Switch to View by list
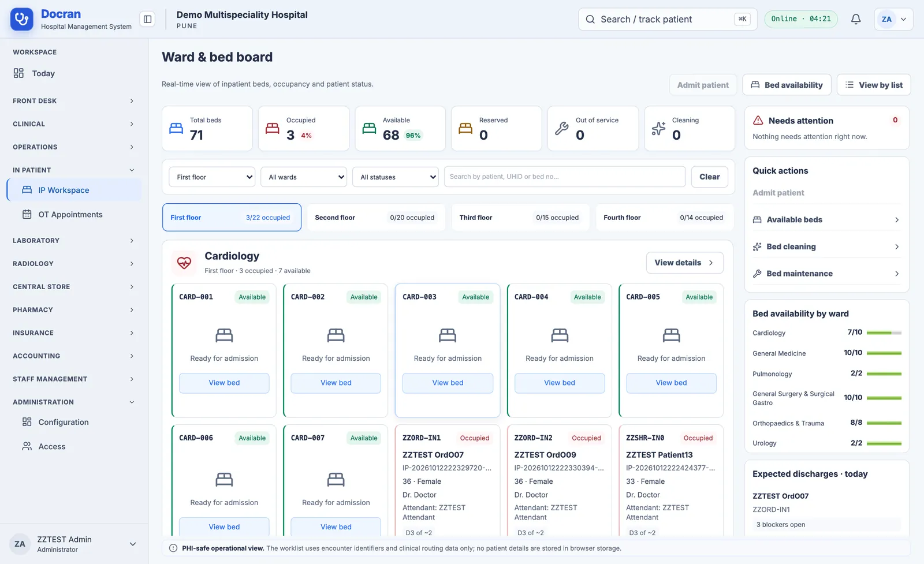924x564 pixels. 874,85
